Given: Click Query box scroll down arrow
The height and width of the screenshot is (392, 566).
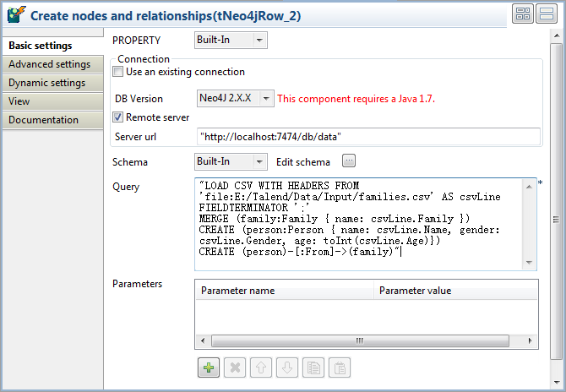Looking at the screenshot, I should coord(529,263).
